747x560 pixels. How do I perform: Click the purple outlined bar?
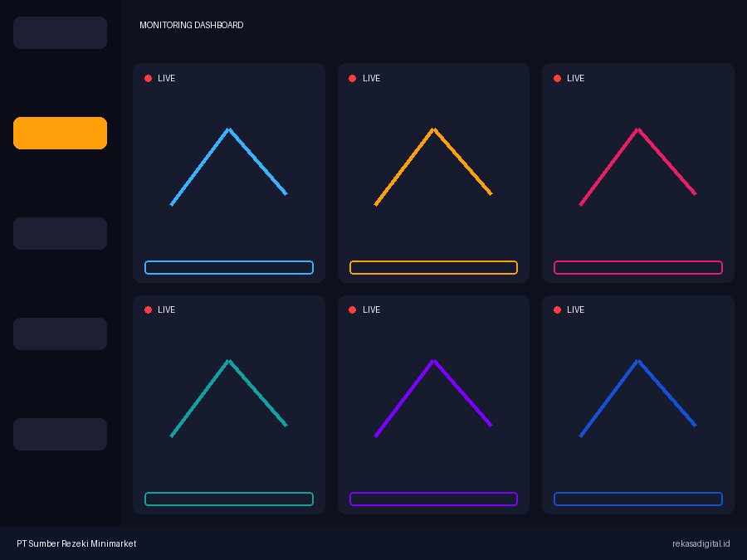point(433,499)
